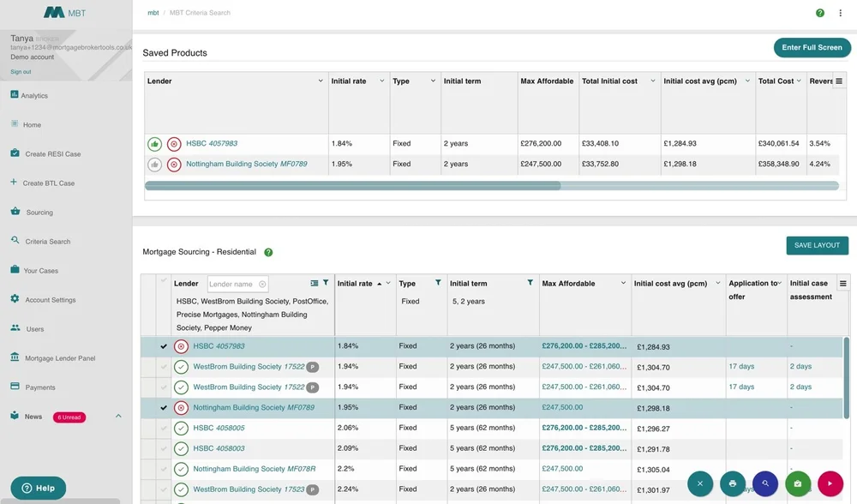Click the Lender column filter funnel icon
Screen dimensions: 857x504
click(x=326, y=283)
